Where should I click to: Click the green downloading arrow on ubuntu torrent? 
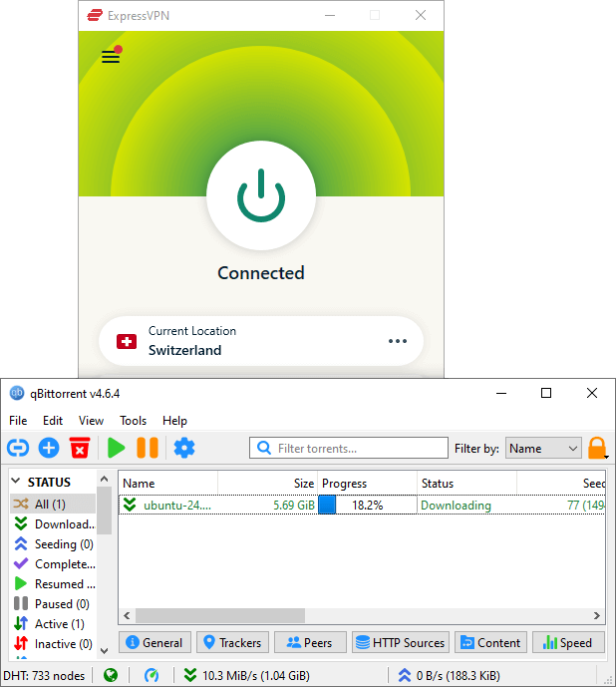(x=130, y=505)
